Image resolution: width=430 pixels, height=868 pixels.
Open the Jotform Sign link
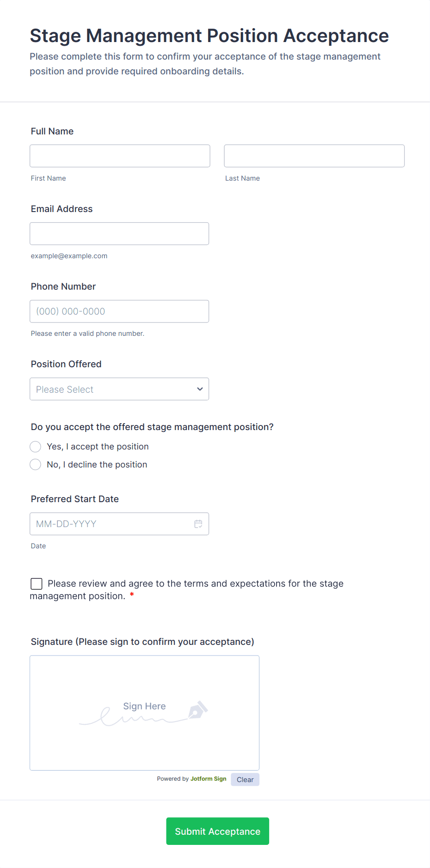pos(208,779)
